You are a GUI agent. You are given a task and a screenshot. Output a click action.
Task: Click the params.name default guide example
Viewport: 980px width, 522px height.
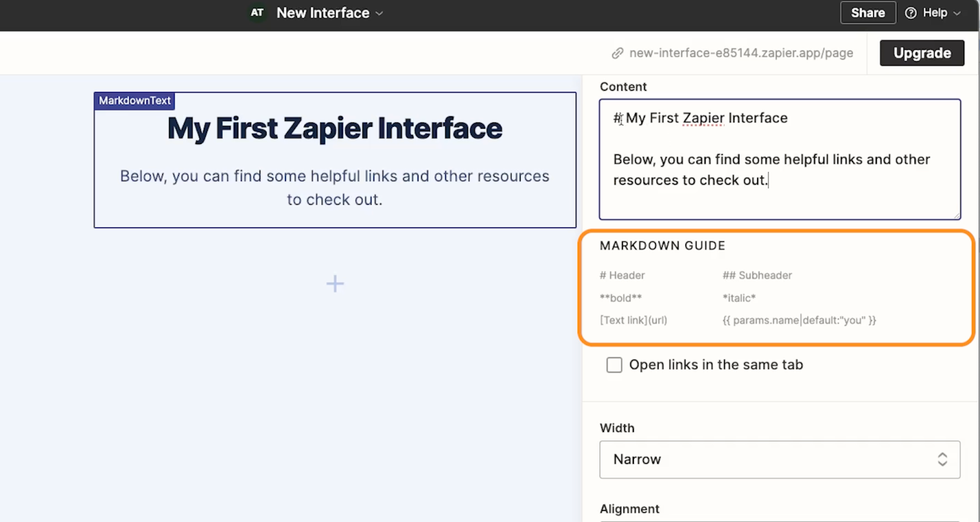799,320
